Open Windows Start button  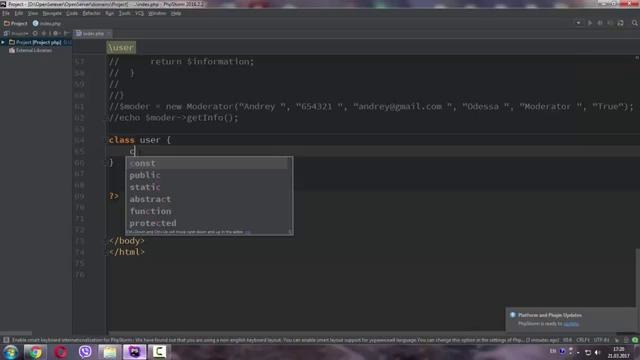point(10,352)
